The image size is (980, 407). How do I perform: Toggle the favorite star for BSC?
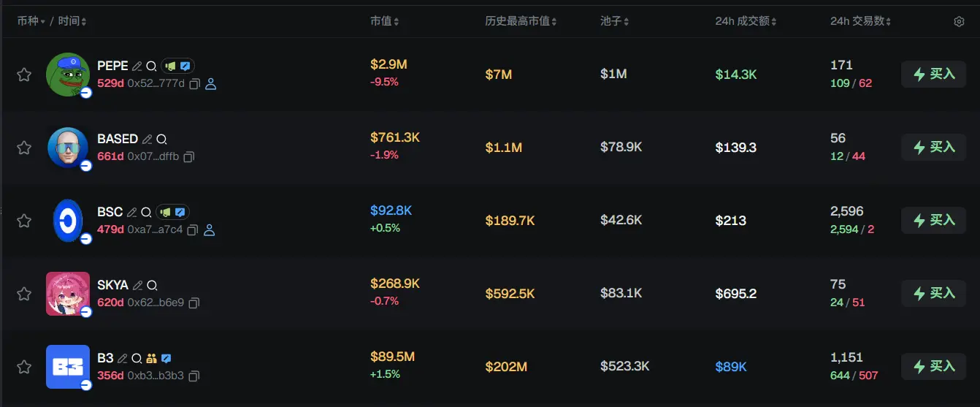click(x=24, y=221)
